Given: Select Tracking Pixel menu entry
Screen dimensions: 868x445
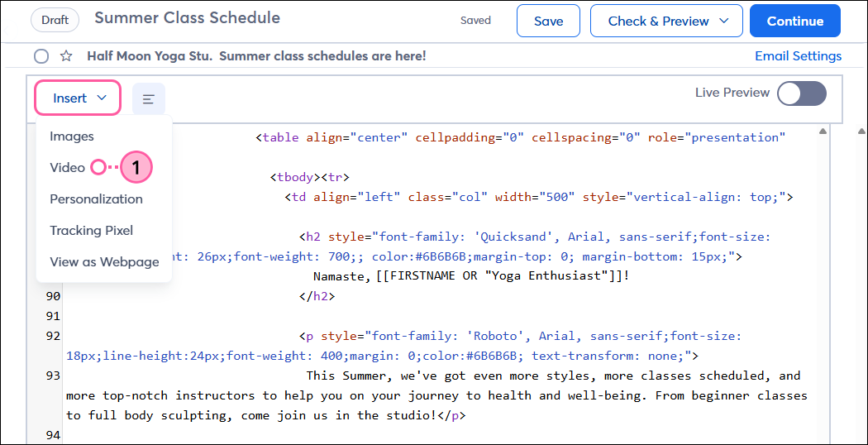Looking at the screenshot, I should (91, 231).
